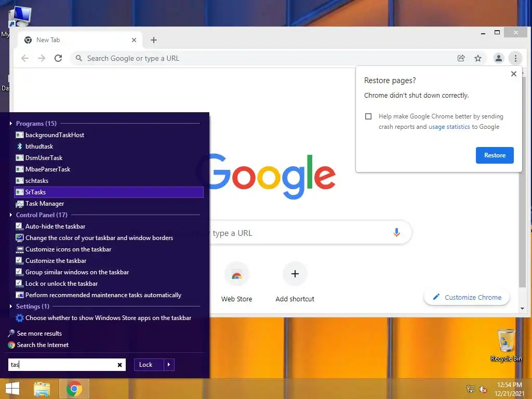Screen dimensions: 532x399
Task: Click the blue Restore button
Action: pos(495,155)
